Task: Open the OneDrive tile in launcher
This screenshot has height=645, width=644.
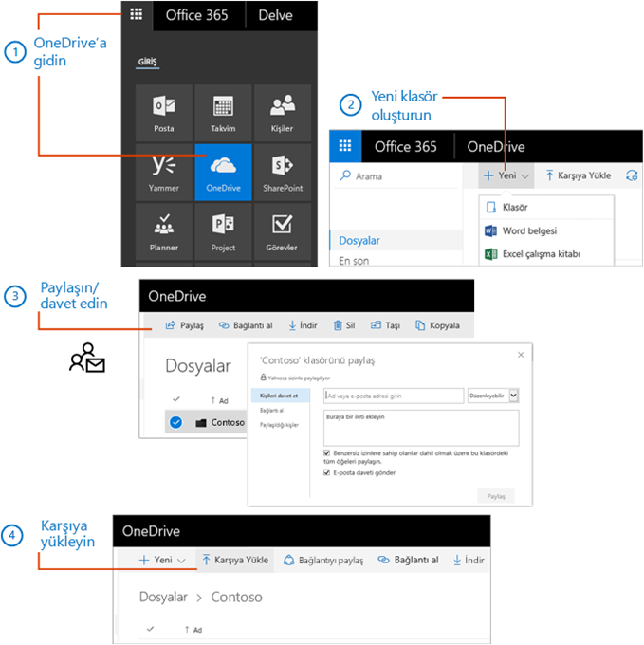Action: (223, 173)
